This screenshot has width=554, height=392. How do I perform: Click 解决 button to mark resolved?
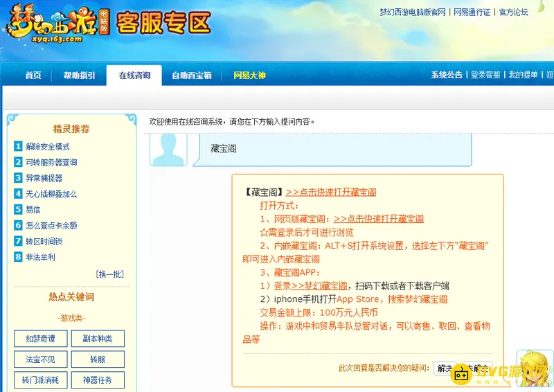[445, 368]
